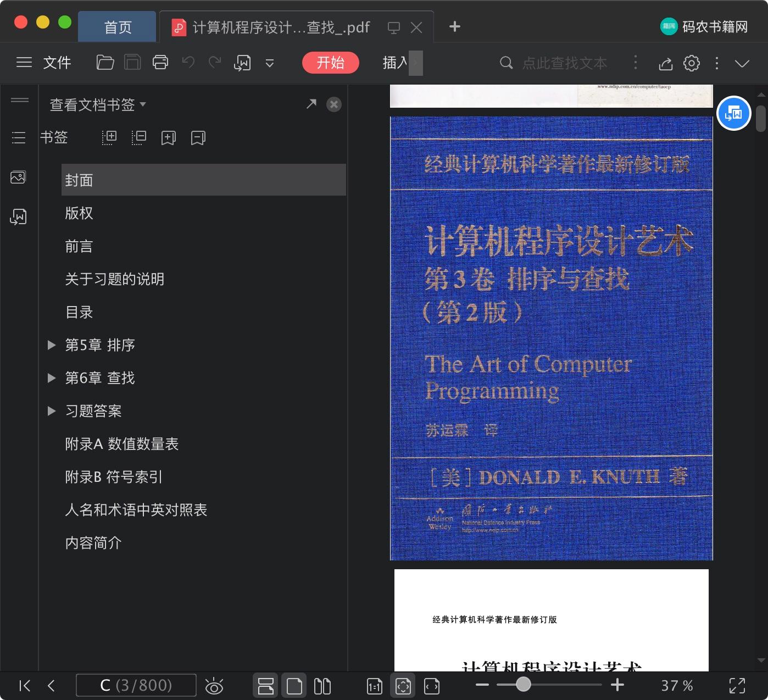Screen dimensions: 768x700
Task: Open the 文件 menu
Action: pos(57,63)
